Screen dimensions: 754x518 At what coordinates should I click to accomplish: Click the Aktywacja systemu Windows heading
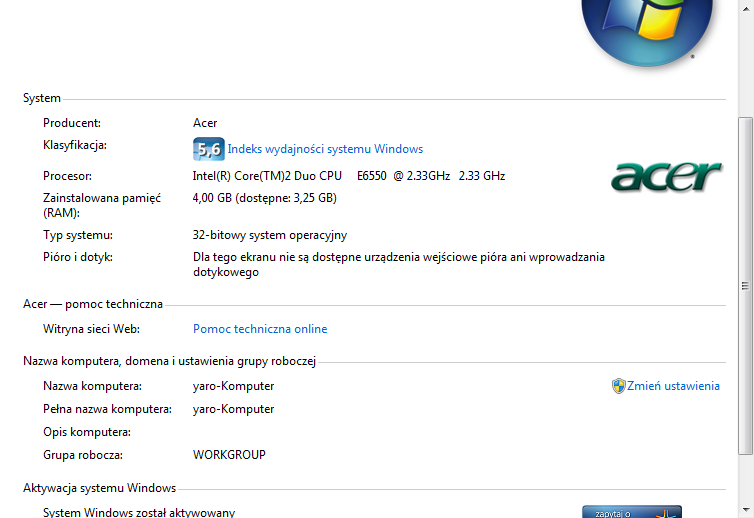99,488
